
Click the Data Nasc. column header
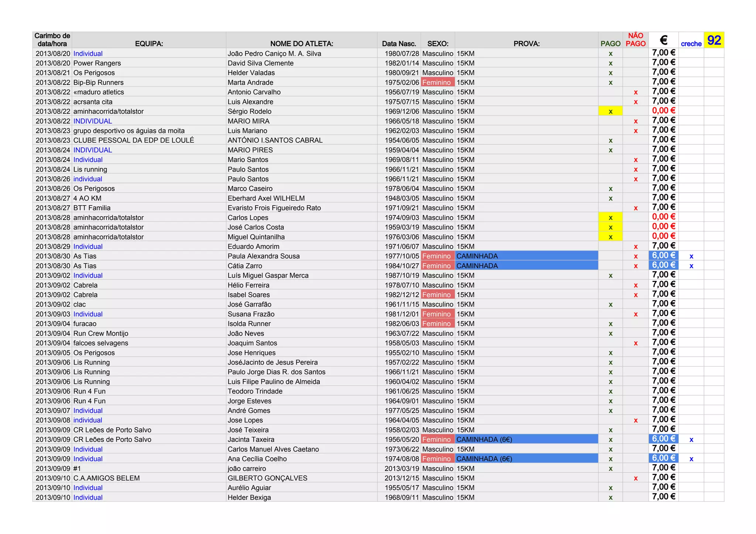[x=399, y=44]
